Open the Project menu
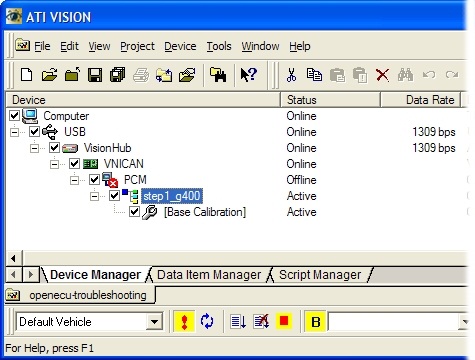Image resolution: width=475 pixels, height=360 pixels. click(x=137, y=46)
